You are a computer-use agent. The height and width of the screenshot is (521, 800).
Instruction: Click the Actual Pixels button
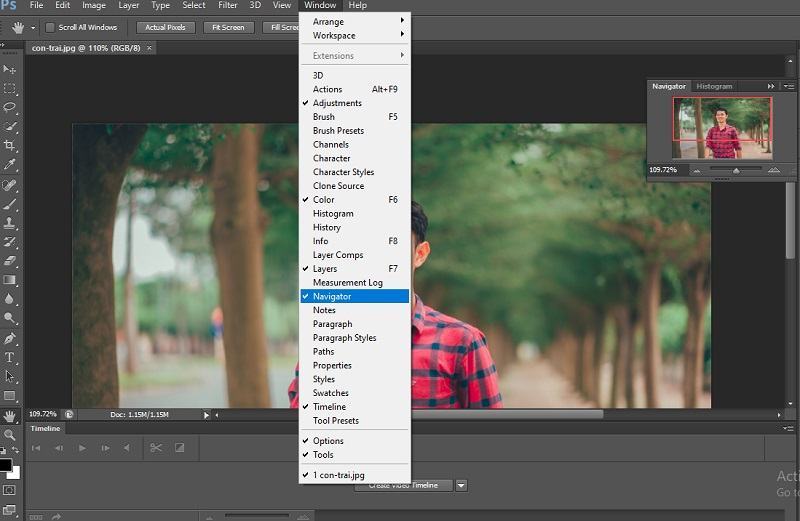tap(165, 28)
